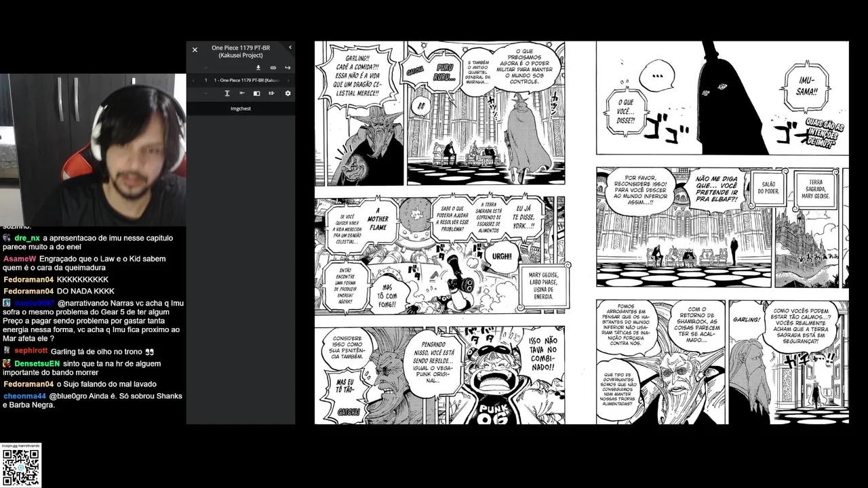Click the badge icon beside dre_nx
Screen dimensions: 868x488
[x=7, y=238]
